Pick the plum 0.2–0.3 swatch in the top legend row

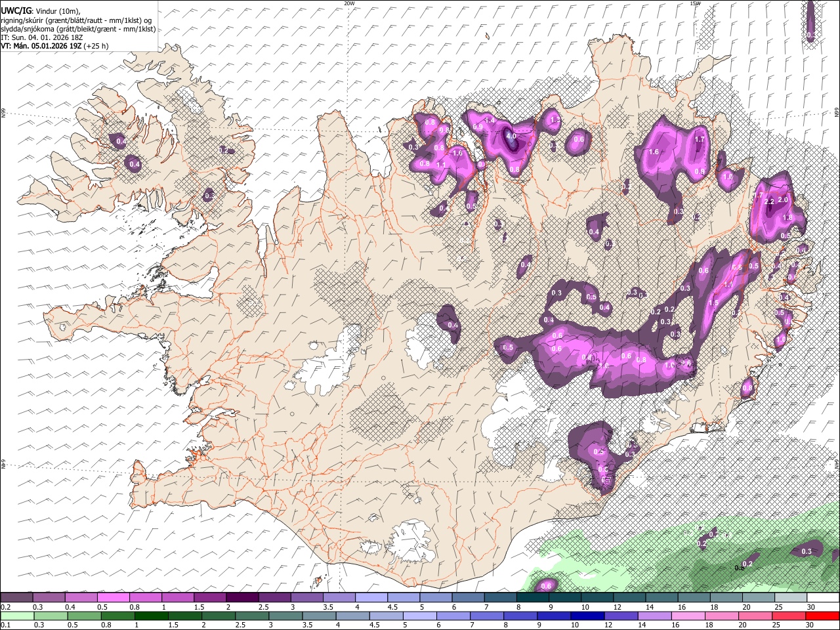16,598
